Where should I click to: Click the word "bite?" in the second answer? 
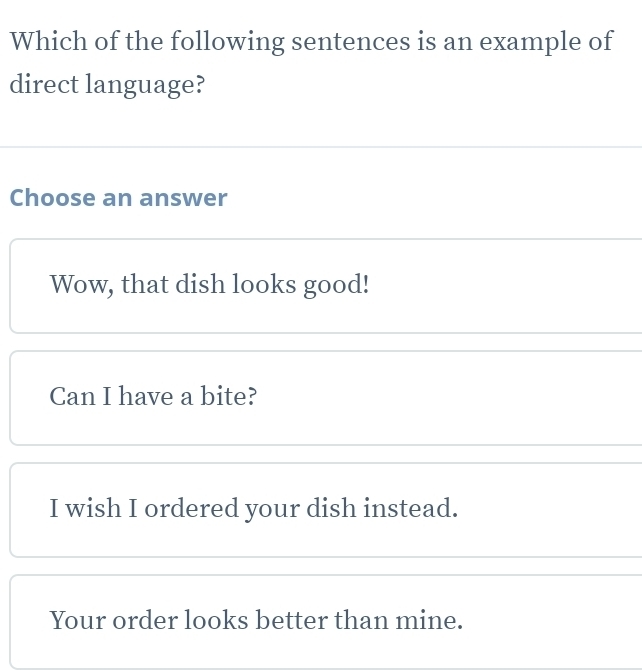(x=228, y=398)
